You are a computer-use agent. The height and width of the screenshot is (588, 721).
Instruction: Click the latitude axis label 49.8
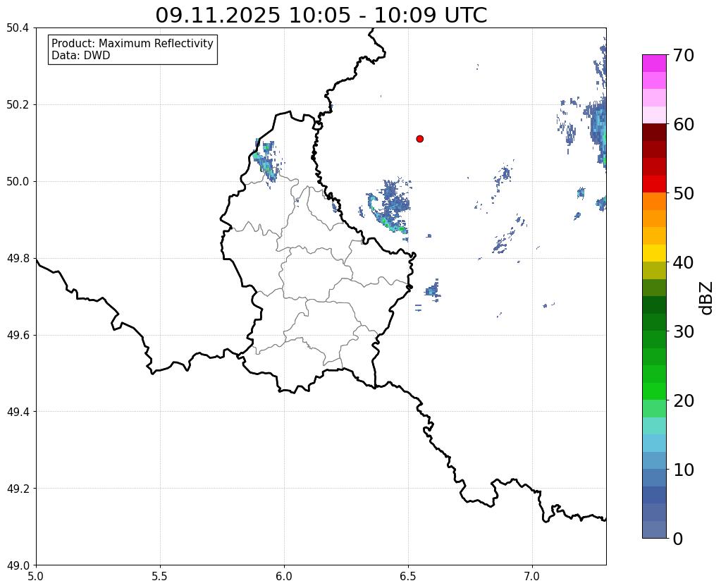click(18, 259)
